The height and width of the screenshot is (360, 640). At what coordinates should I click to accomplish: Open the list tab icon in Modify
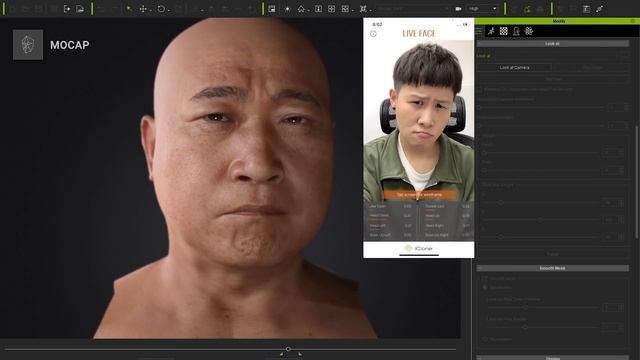tap(479, 31)
